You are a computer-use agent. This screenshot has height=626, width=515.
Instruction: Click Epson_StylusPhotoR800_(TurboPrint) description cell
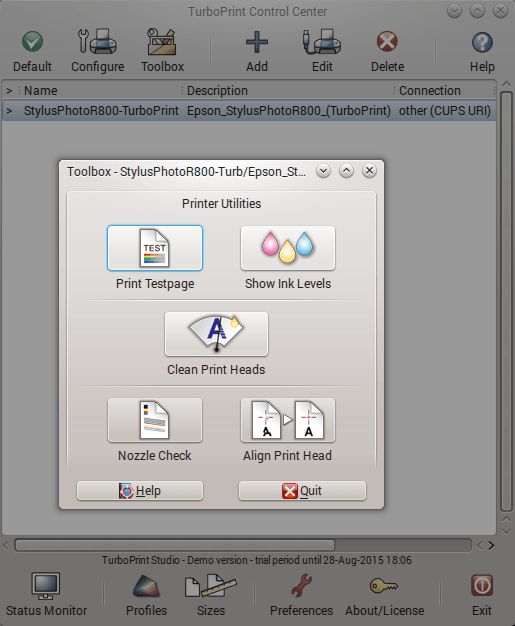289,111
